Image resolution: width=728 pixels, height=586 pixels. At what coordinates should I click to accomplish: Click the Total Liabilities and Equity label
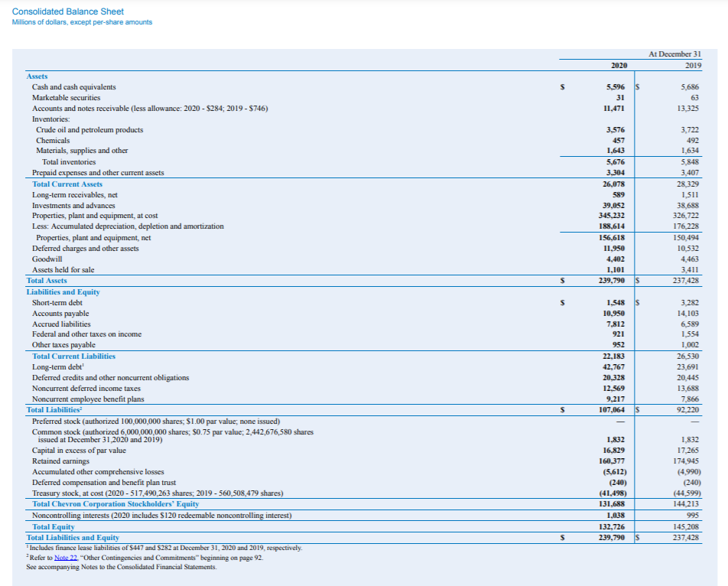point(73,538)
